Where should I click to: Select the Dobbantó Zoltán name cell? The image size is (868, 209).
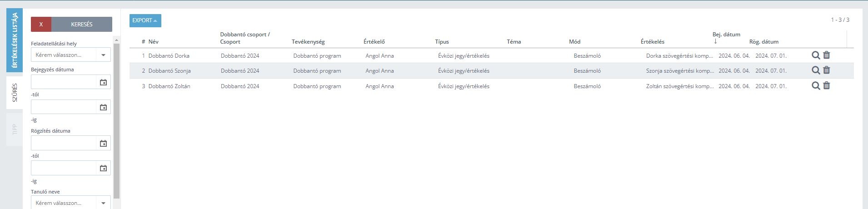169,86
